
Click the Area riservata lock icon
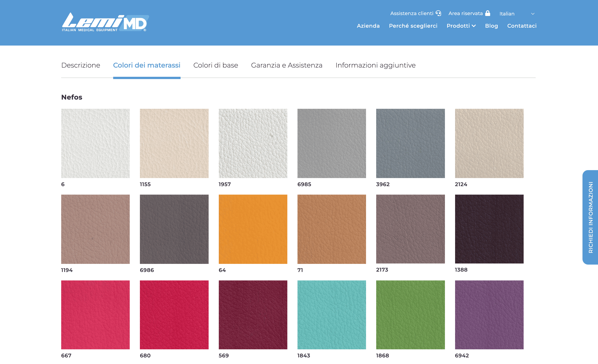point(487,13)
